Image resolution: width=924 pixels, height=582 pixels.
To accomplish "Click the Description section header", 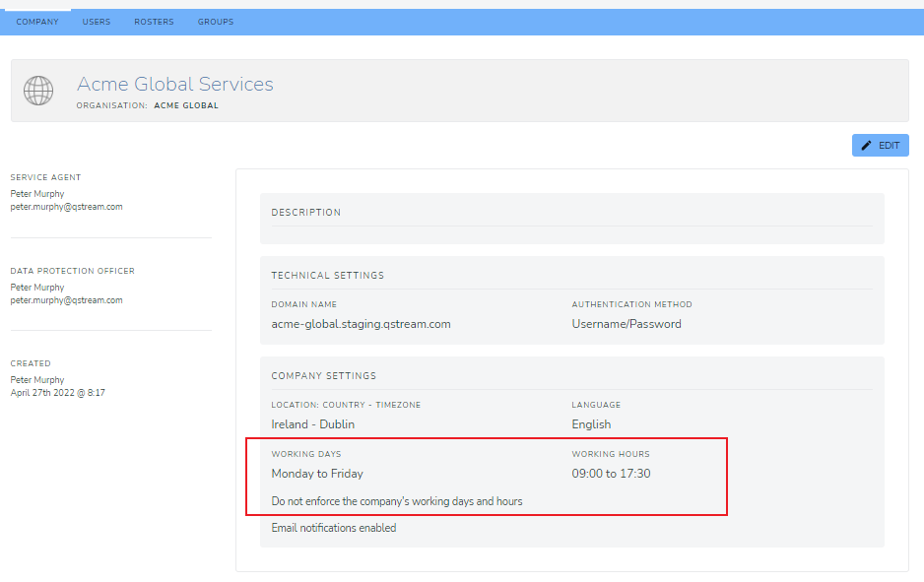I will (305, 212).
